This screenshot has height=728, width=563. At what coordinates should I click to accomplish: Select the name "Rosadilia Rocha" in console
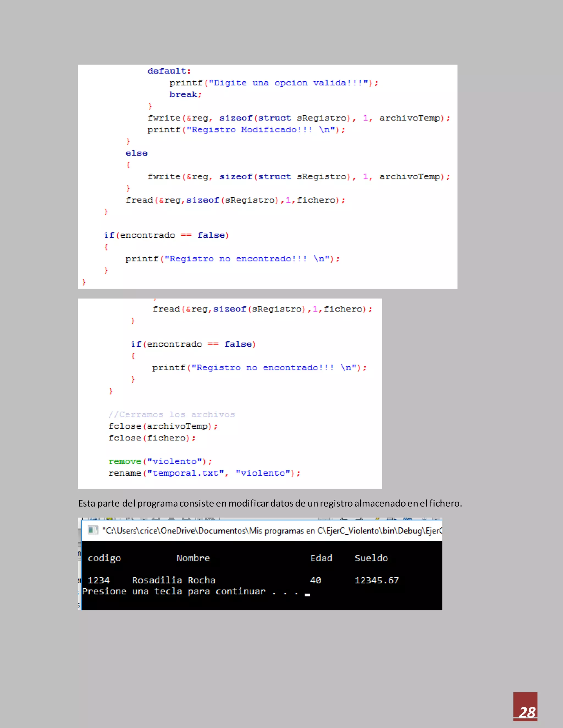(x=174, y=580)
